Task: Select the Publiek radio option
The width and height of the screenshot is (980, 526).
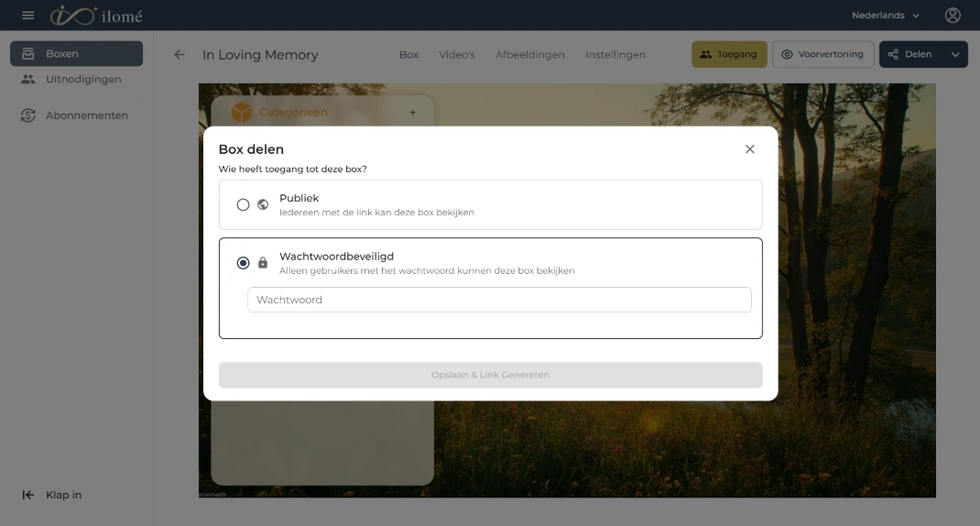Action: (x=243, y=204)
